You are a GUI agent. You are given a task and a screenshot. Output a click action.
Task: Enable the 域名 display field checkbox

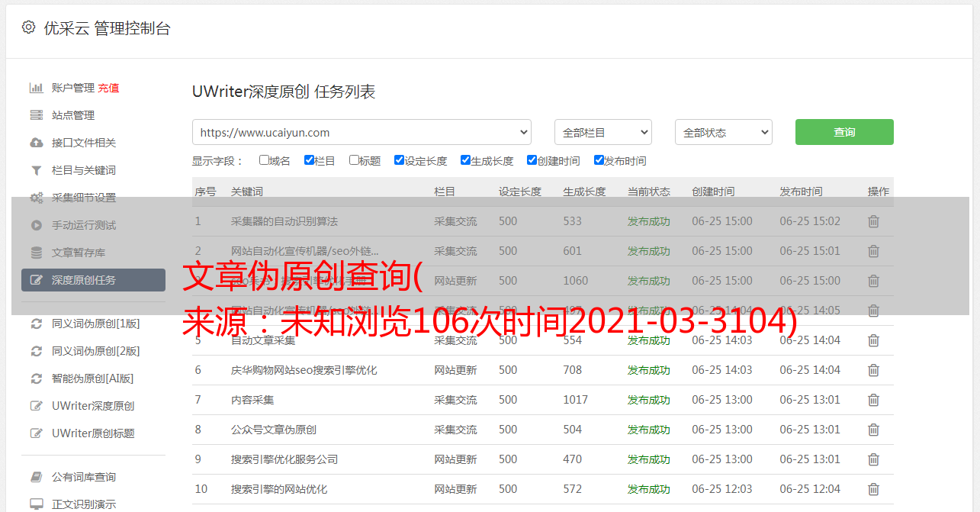point(264,160)
